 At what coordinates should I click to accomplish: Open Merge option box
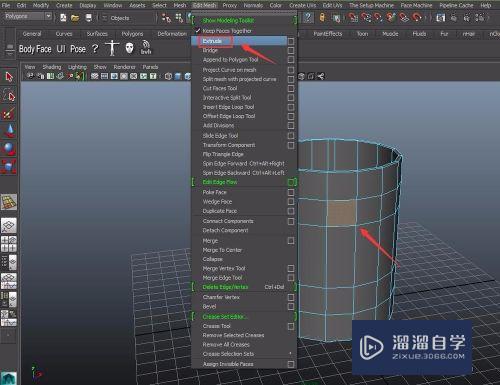point(291,240)
